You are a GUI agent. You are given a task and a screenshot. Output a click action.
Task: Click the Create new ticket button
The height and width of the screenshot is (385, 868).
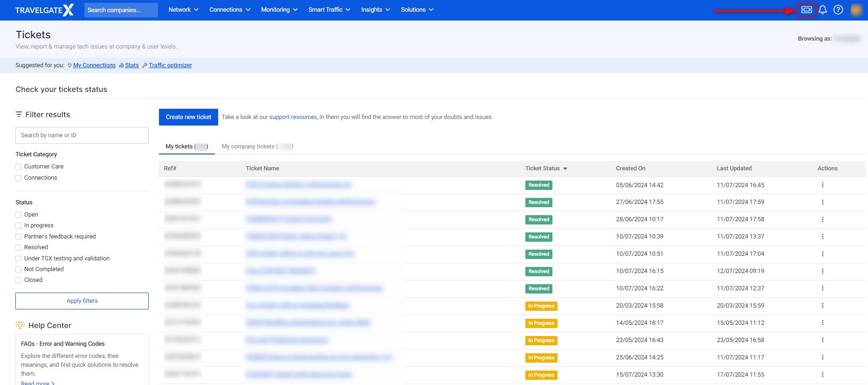188,117
